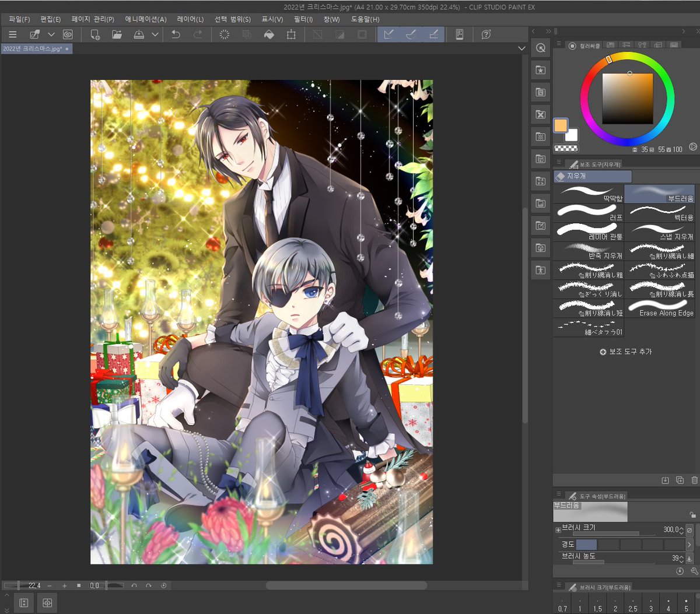
Task: Open the 필터(I) menu
Action: point(303,19)
